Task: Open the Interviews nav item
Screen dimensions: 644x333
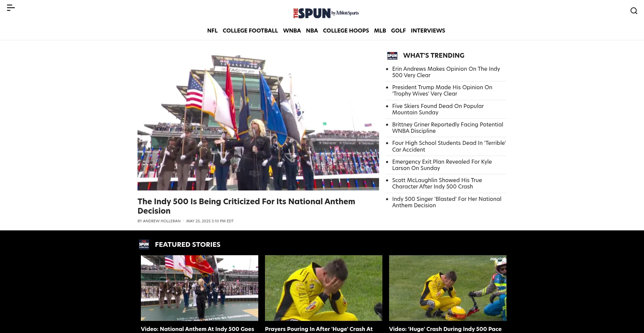Action: 428,31
